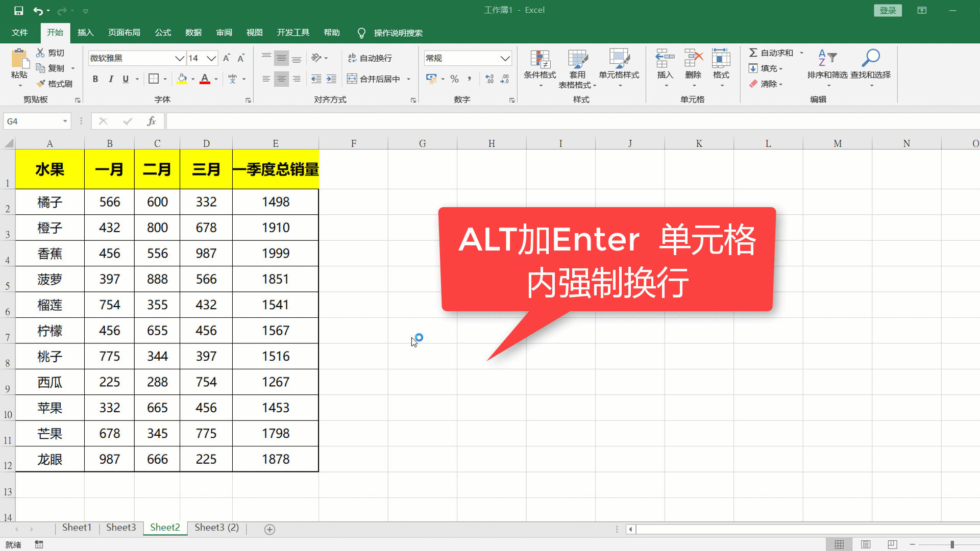The width and height of the screenshot is (980, 551).
Task: Click the Insert Function (fx) icon
Action: click(151, 121)
